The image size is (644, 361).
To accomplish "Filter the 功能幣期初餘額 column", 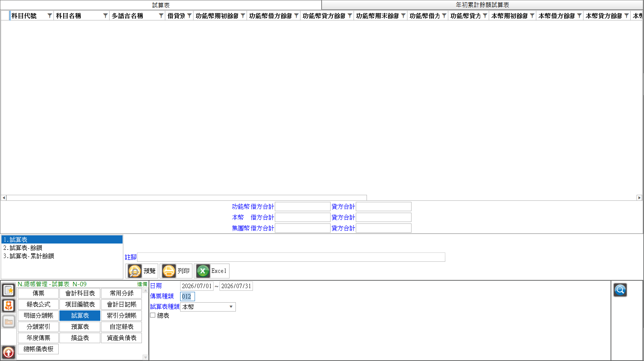I will tap(243, 16).
